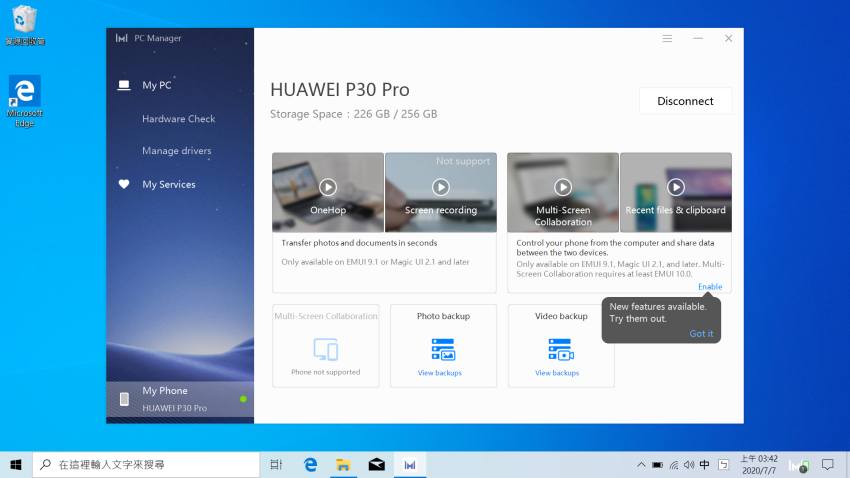Click the Enable link
Image resolution: width=850 pixels, height=478 pixels.
(710, 287)
